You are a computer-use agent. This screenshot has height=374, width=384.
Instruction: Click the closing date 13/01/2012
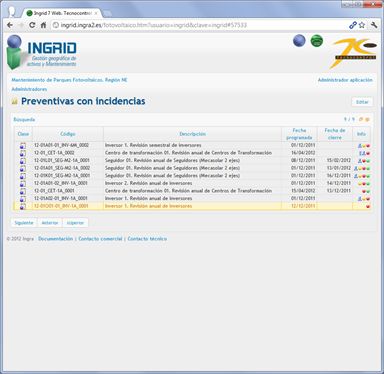point(339,168)
